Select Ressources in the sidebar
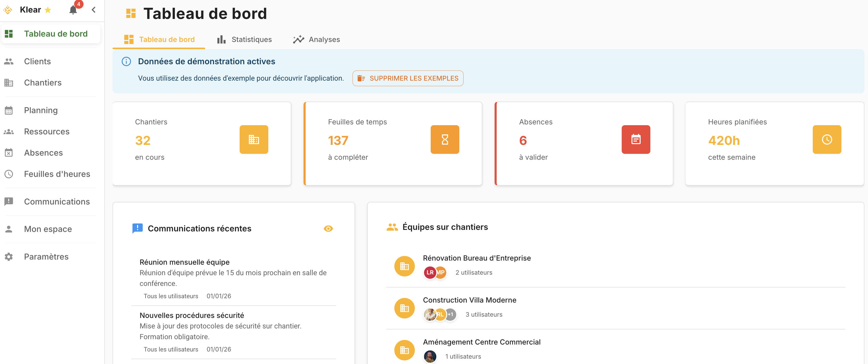 click(47, 131)
